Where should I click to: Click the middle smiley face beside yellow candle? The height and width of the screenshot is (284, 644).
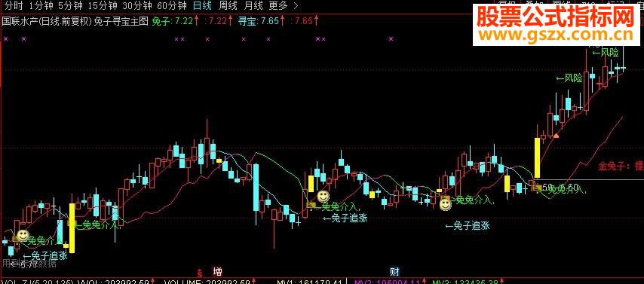(x=324, y=197)
